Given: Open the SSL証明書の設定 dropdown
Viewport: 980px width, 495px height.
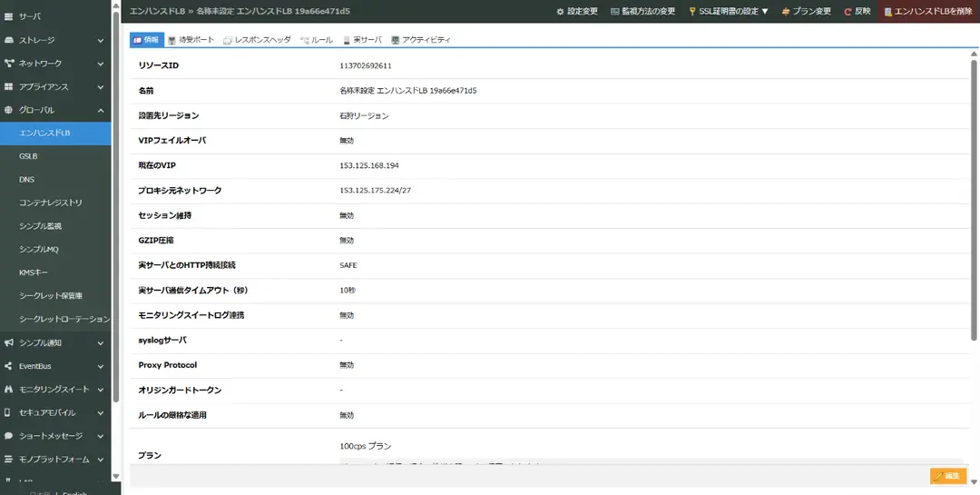Looking at the screenshot, I should click(x=729, y=11).
